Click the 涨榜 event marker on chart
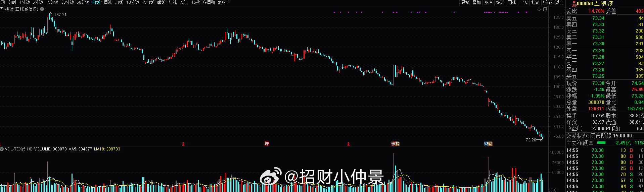The height and width of the screenshot is (192, 644). pos(395,144)
